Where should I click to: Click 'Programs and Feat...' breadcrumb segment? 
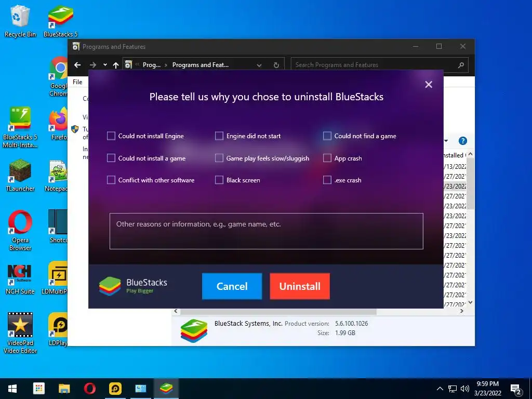pyautogui.click(x=200, y=65)
